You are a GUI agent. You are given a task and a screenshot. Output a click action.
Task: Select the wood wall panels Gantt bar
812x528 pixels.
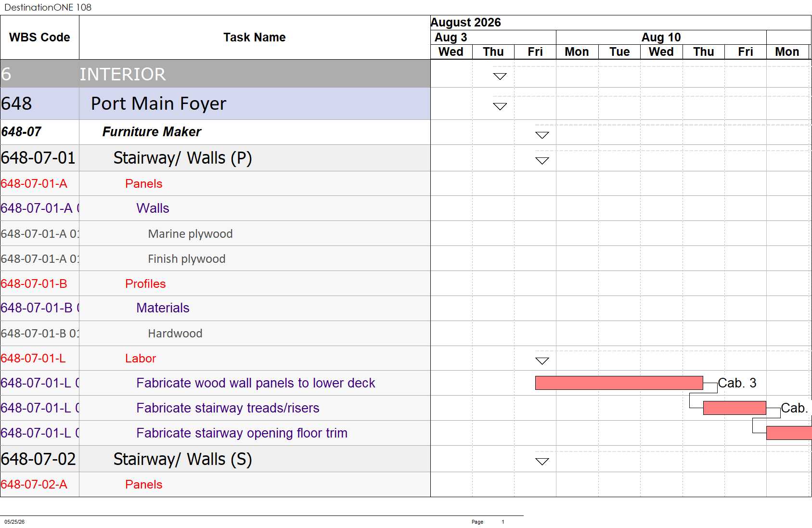[619, 383]
